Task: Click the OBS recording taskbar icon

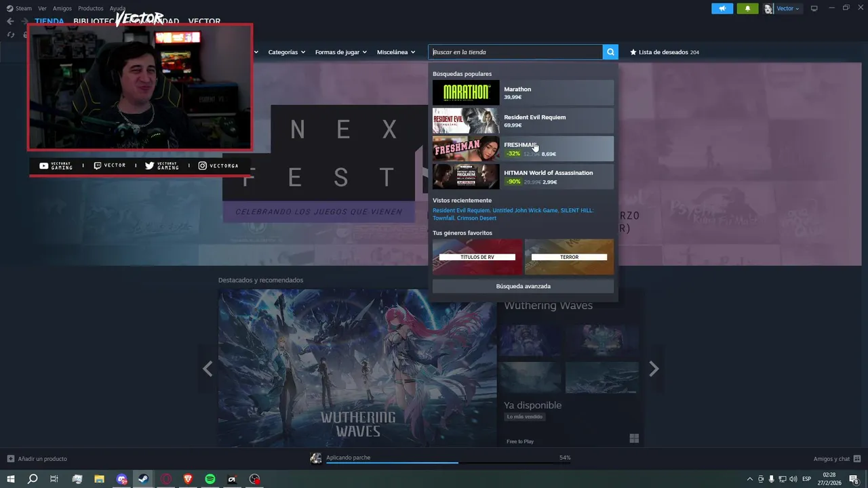Action: pos(254,479)
